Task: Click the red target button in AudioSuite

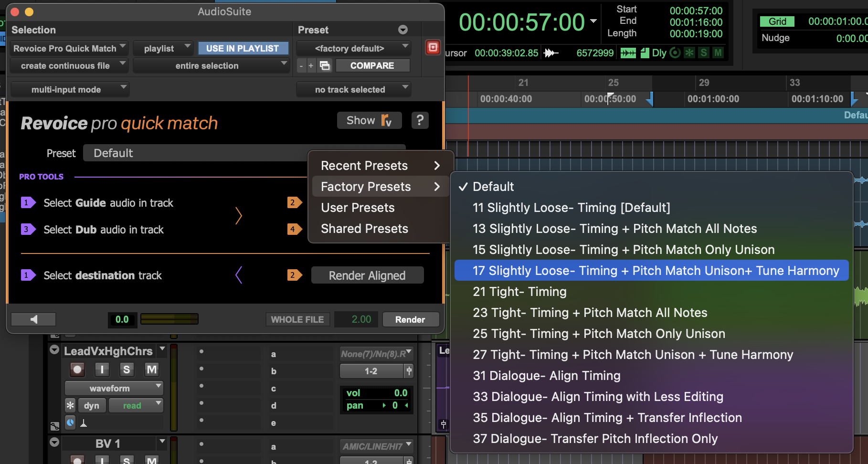Action: [433, 47]
